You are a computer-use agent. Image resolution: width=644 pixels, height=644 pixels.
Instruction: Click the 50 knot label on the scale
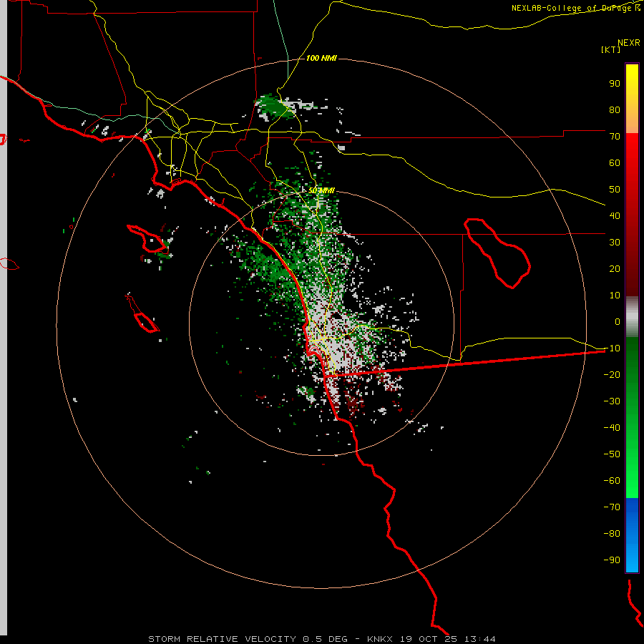[615, 190]
